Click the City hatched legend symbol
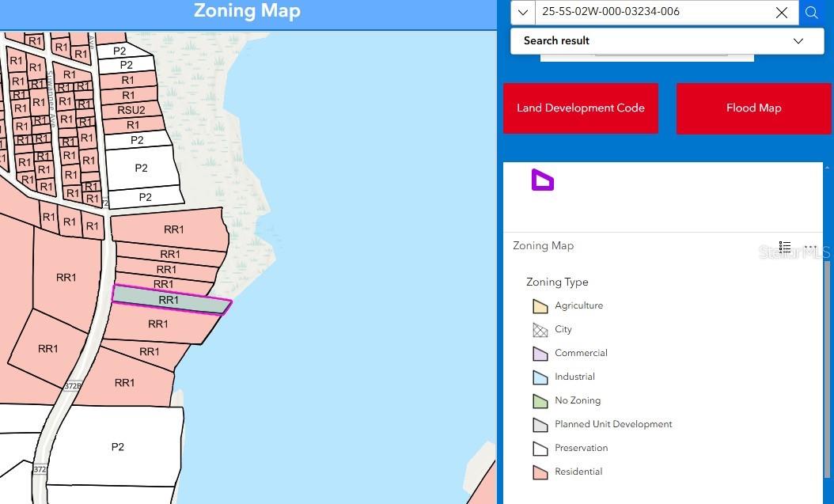834x504 pixels. coord(540,330)
